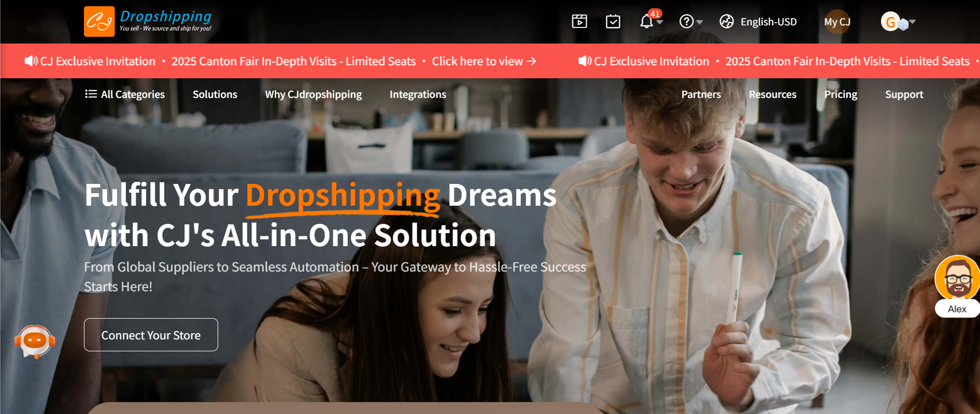Click the Connect Your Store button

pyautogui.click(x=151, y=335)
